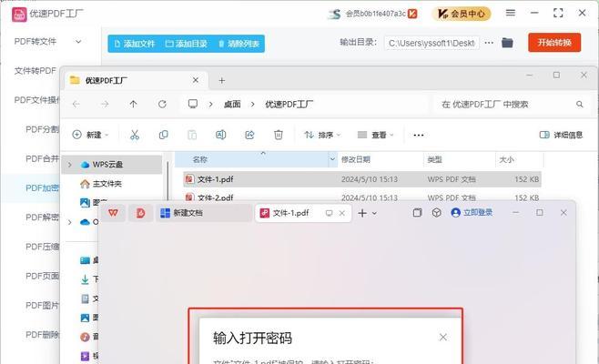Click 桌面 in the address breadcrumb
The width and height of the screenshot is (599, 364).
(232, 105)
